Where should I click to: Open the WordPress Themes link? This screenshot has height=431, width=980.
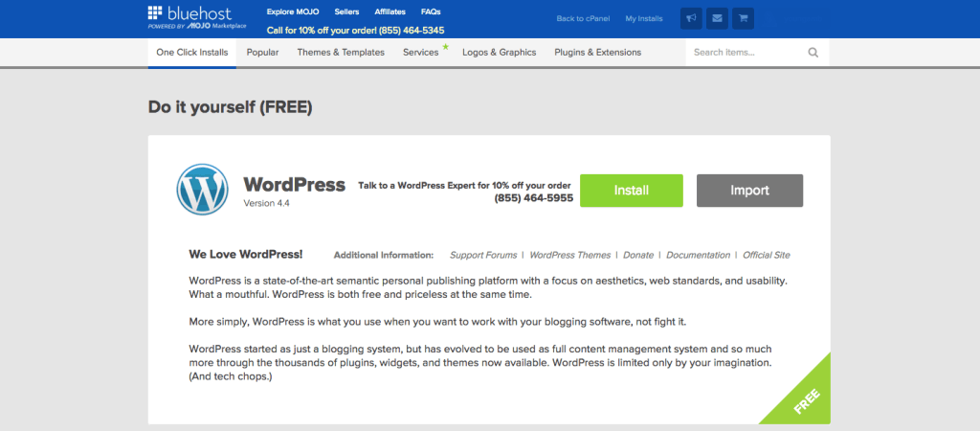click(570, 255)
